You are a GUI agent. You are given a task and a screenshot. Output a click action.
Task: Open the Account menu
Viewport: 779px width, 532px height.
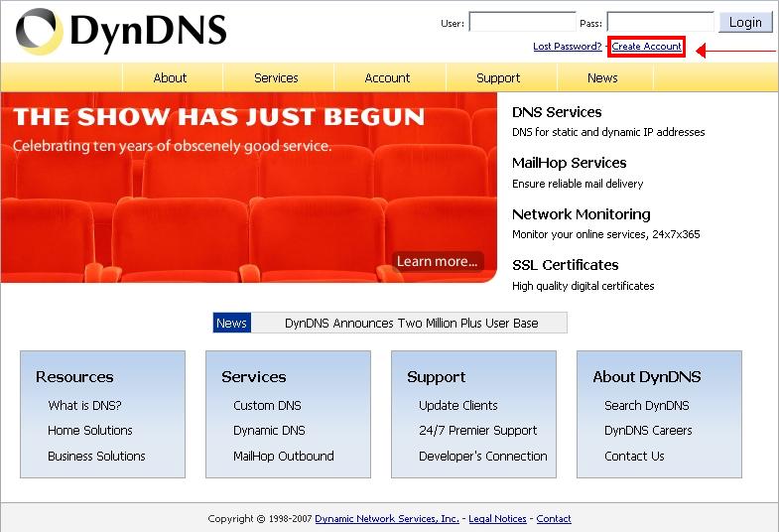(387, 78)
